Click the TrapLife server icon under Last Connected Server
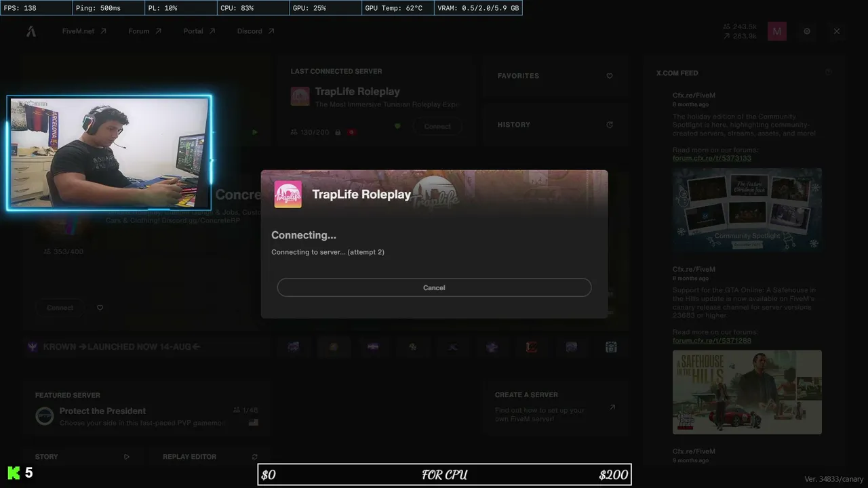 tap(300, 96)
